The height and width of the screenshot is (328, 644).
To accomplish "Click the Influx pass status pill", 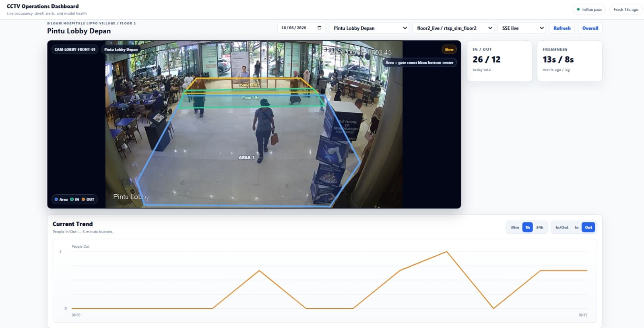I will point(589,9).
